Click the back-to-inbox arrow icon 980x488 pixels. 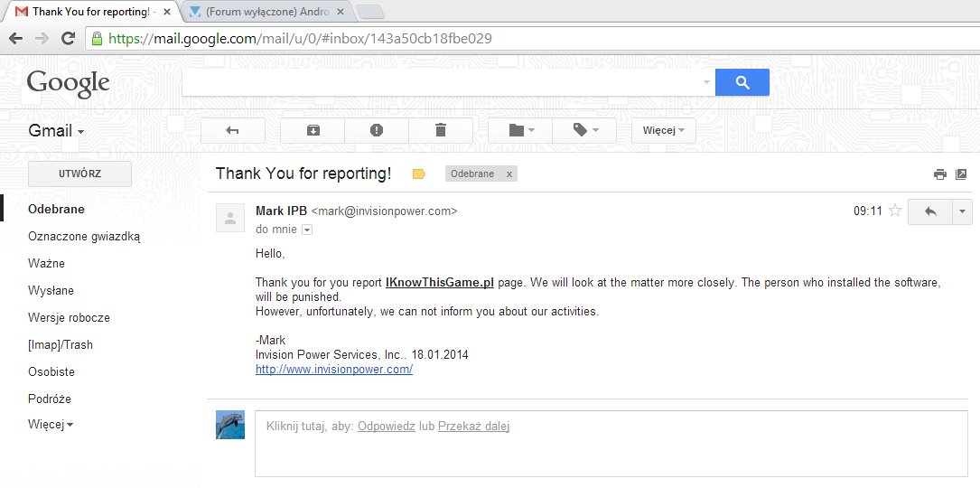pos(232,130)
